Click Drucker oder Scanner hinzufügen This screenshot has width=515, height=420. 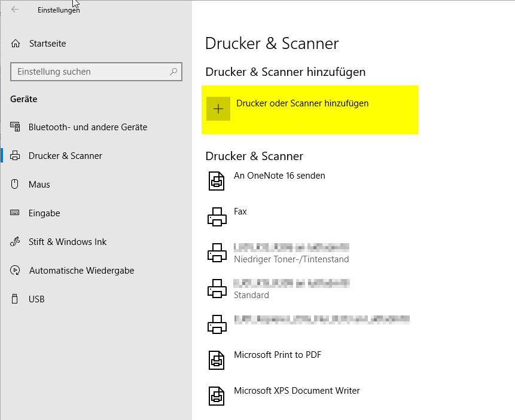pos(302,103)
